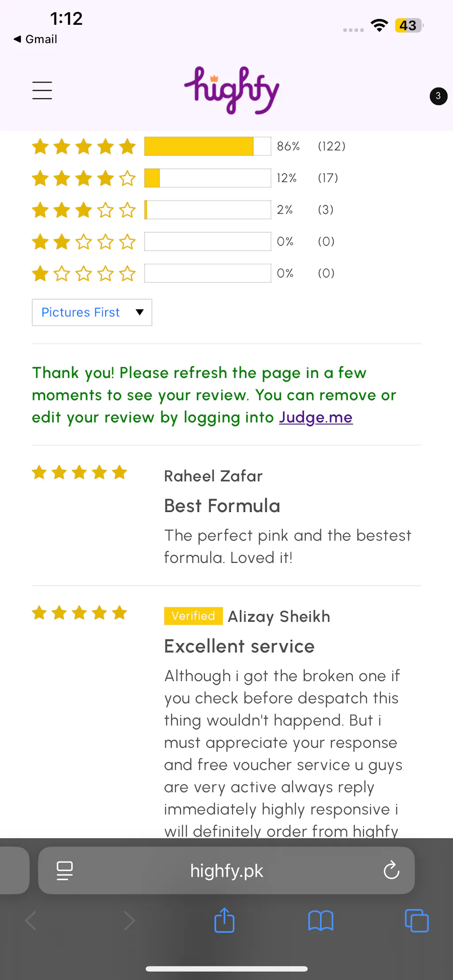The height and width of the screenshot is (980, 453).
Task: Open Safari page settings icon in address bar
Action: pyautogui.click(x=65, y=870)
